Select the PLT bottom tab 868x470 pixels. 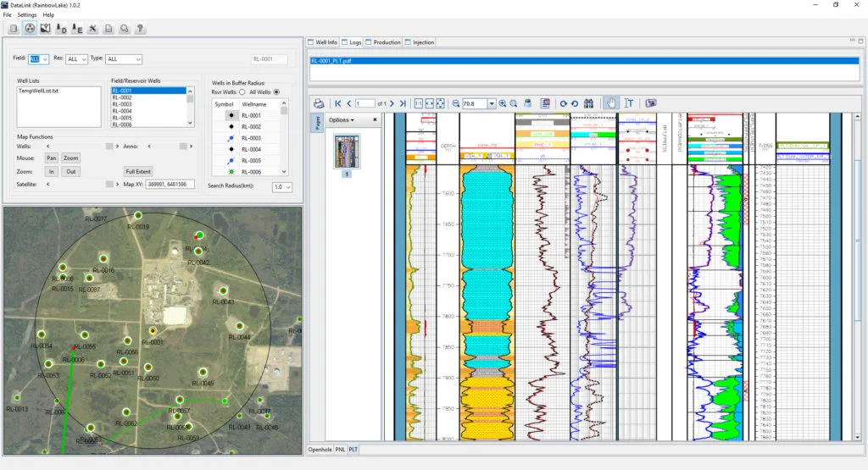coord(353,450)
